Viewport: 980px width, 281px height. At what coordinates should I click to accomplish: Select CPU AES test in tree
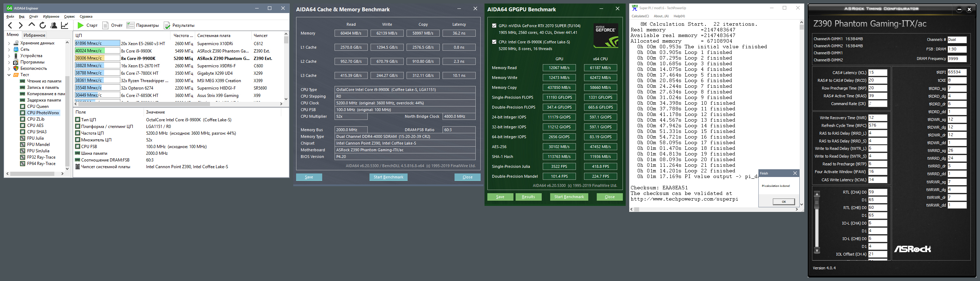click(35, 126)
